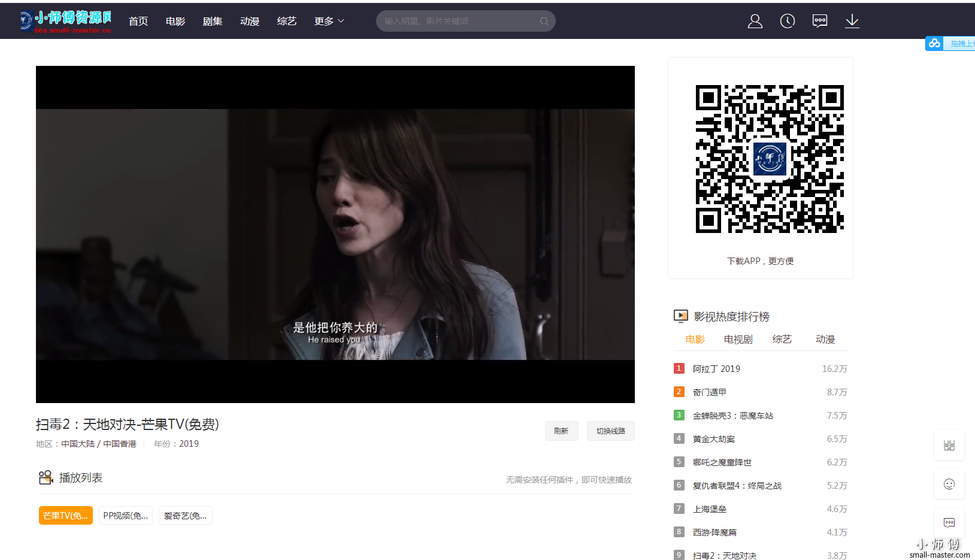The image size is (975, 560).
Task: Click the year 2019 link
Action: click(x=189, y=444)
